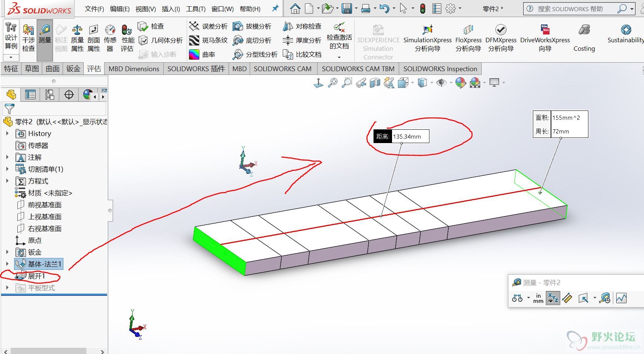Click the Save icon in top toolbar
The image size is (644, 354).
pos(347,9)
